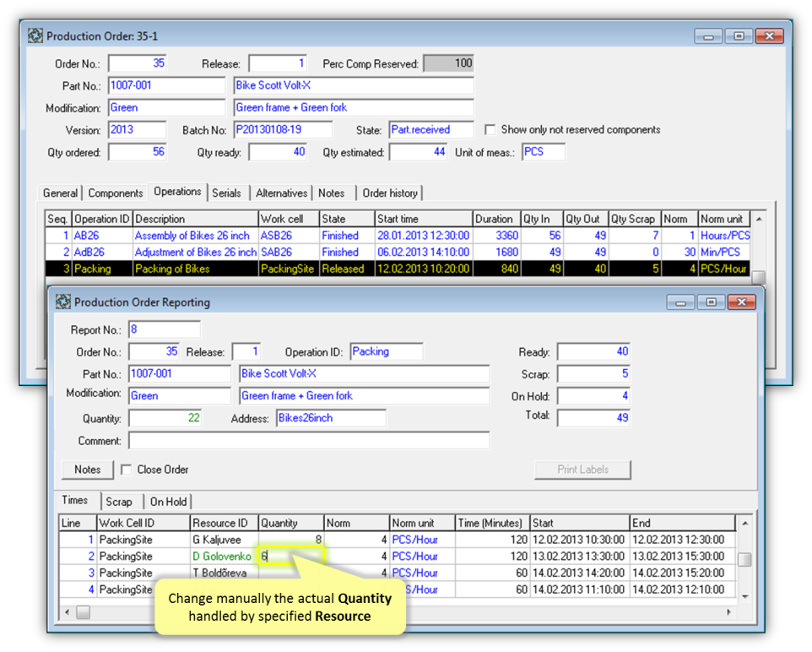
Task: Click the Order No. field in Production Order
Action: (x=138, y=63)
